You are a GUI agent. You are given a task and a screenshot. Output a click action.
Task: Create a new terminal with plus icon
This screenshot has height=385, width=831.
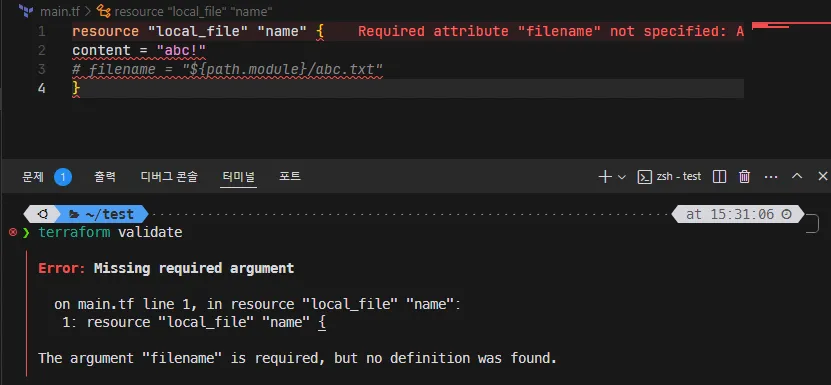click(605, 177)
